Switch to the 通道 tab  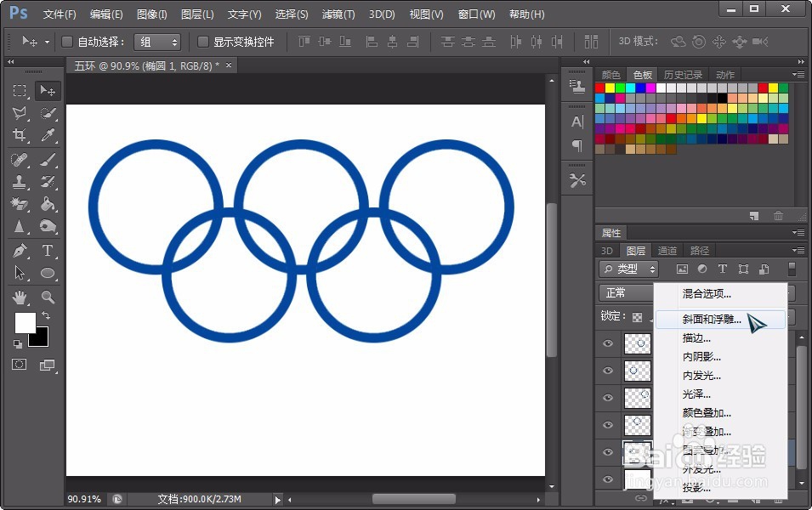coord(667,251)
